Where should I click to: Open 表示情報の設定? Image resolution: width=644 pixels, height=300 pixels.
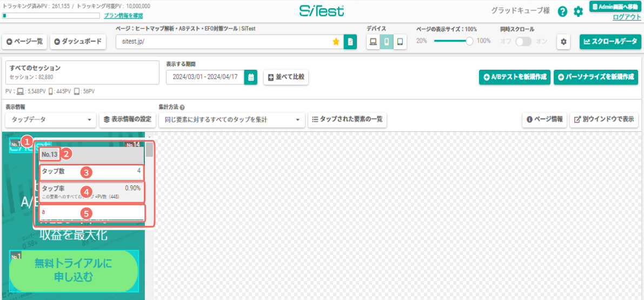coord(128,119)
